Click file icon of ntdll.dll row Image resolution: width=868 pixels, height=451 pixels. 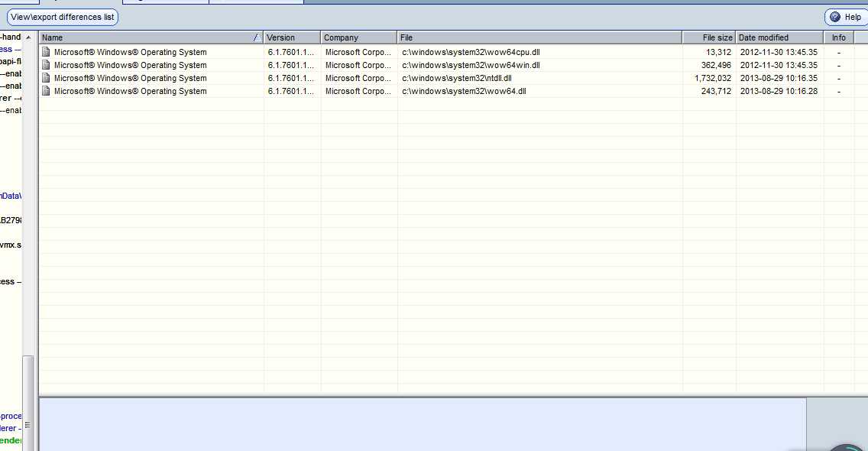tap(46, 78)
